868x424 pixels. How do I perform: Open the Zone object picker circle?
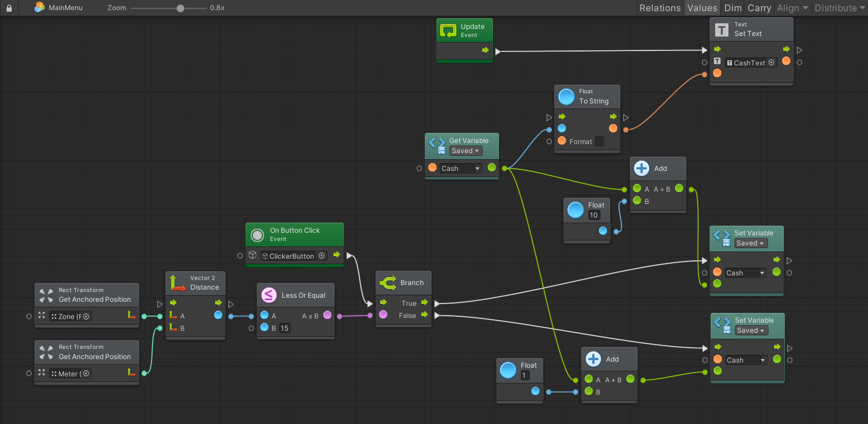[x=86, y=316]
